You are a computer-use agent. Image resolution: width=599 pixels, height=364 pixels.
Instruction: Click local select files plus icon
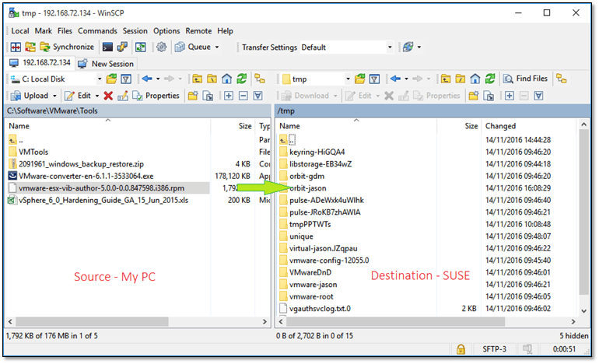pyautogui.click(x=229, y=96)
